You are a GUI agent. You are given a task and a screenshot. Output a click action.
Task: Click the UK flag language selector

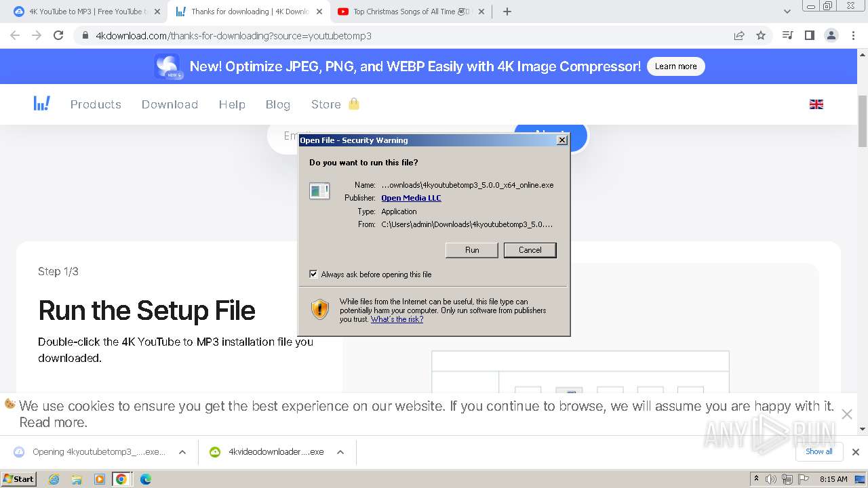pyautogui.click(x=816, y=104)
